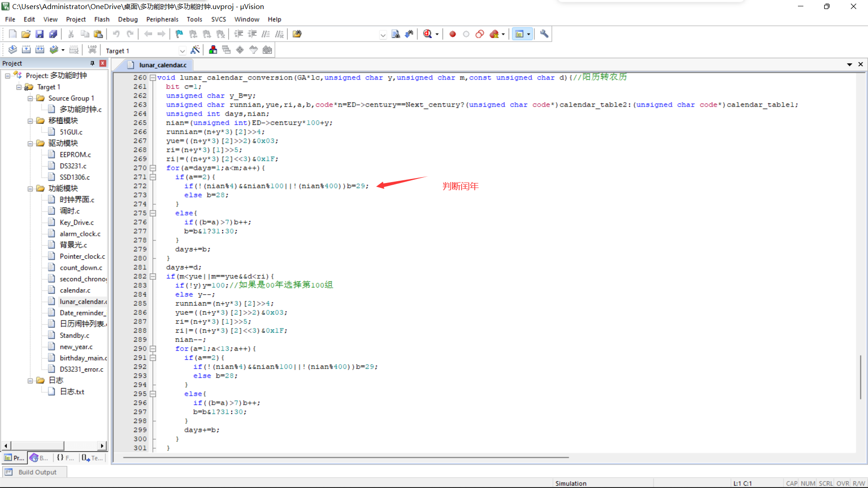Open the Peripherals menu
Image resolution: width=868 pixels, height=488 pixels.
tap(162, 19)
